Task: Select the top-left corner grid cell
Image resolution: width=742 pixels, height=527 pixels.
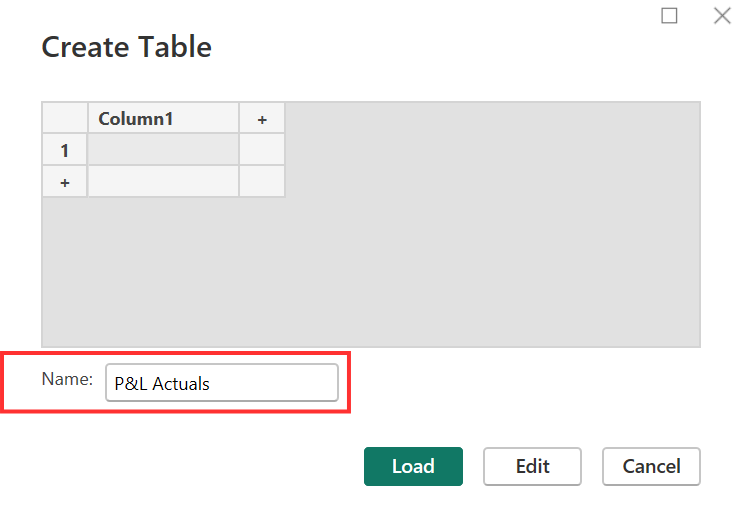Action: tap(65, 118)
